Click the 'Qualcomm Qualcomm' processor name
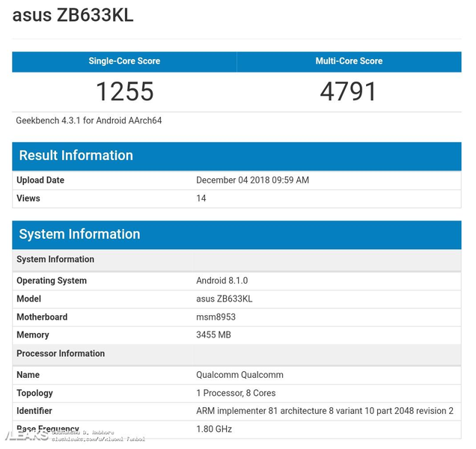The image size is (476, 449). pos(239,375)
